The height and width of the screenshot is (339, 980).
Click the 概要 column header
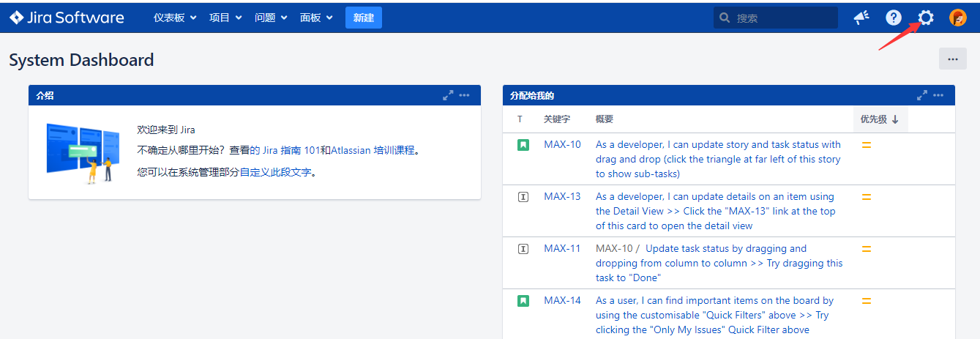point(605,119)
